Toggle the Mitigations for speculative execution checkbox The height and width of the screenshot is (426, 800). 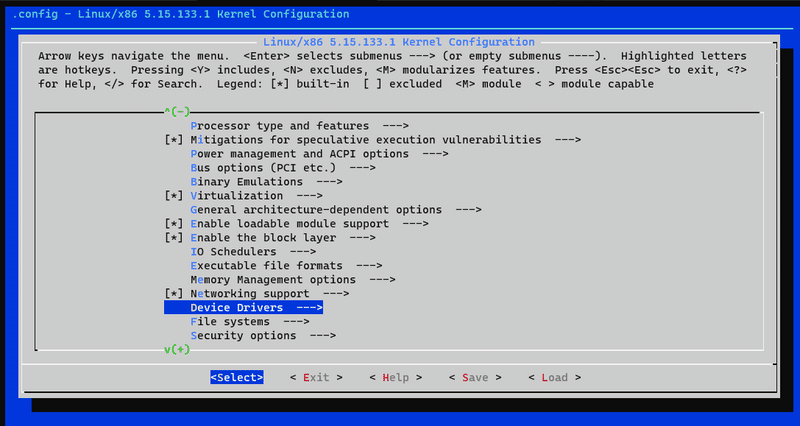[173, 140]
